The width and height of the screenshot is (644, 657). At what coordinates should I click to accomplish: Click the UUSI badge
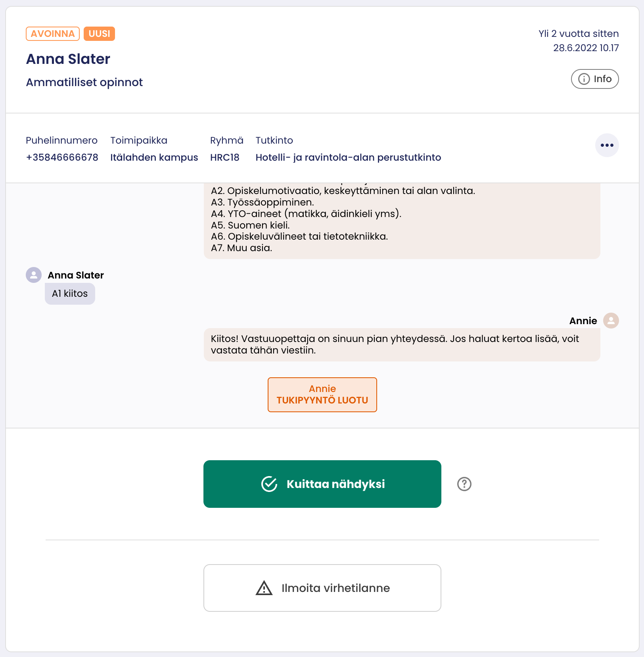99,34
